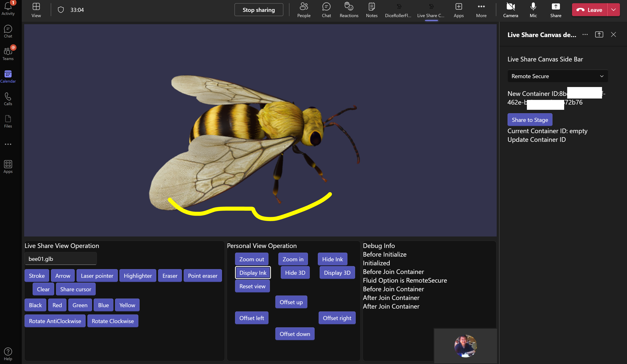Click the bee01.glb model field
Viewport: 627px width, 364px height.
(60, 259)
